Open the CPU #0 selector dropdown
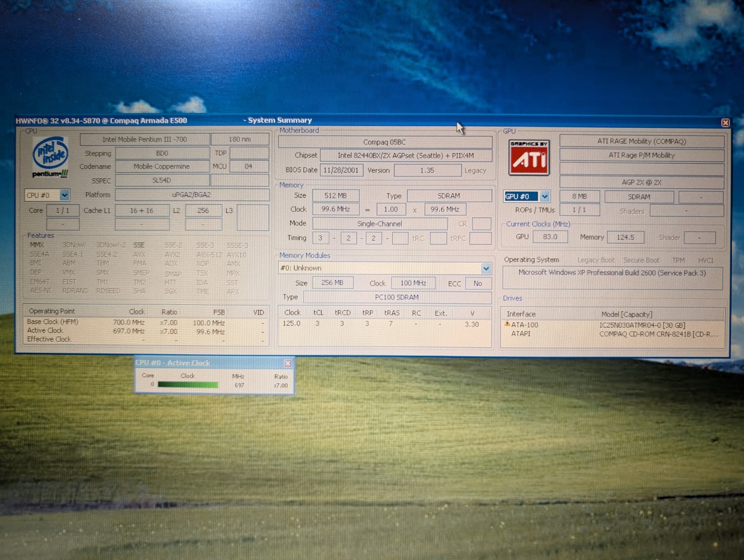Image resolution: width=744 pixels, height=560 pixels. pyautogui.click(x=65, y=195)
